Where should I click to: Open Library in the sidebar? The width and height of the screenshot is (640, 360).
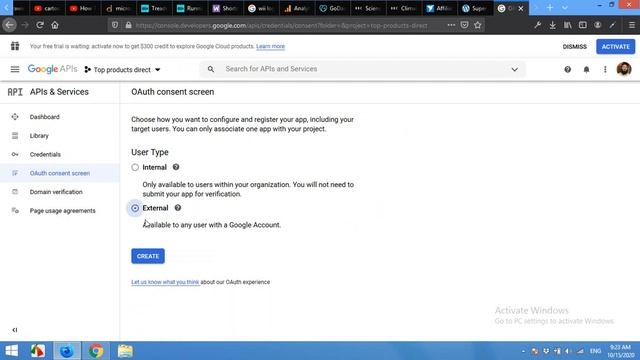tap(39, 136)
